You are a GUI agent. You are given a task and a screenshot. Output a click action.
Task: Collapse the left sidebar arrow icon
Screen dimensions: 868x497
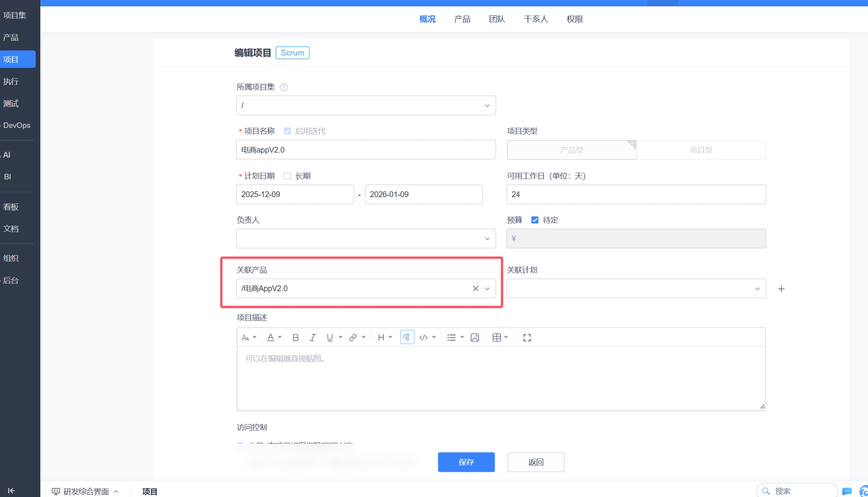pos(11,490)
